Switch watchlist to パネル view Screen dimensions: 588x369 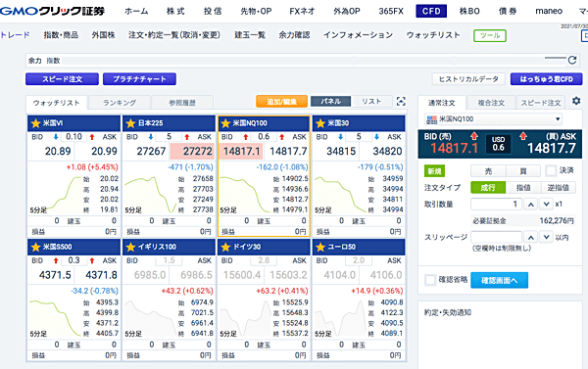[x=331, y=101]
